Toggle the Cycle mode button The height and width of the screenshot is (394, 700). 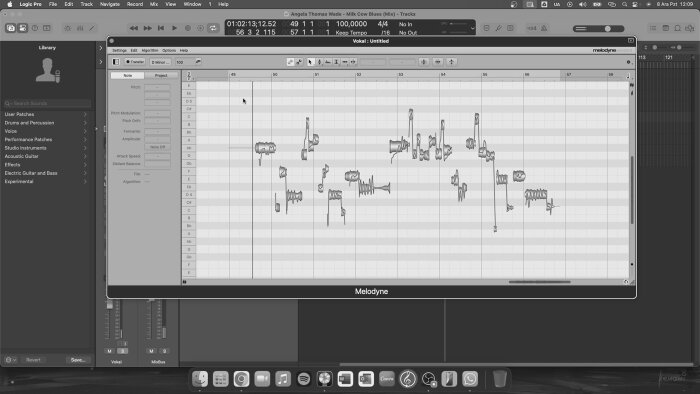tap(213, 28)
